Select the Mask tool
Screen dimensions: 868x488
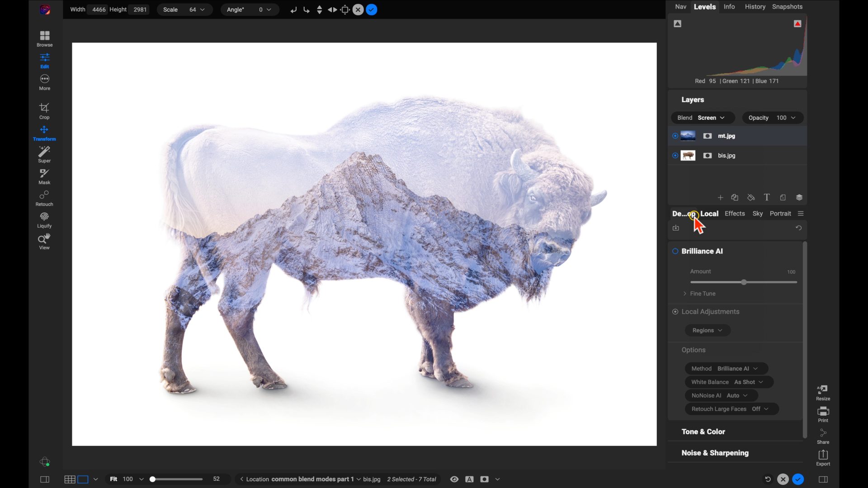pos(44,176)
